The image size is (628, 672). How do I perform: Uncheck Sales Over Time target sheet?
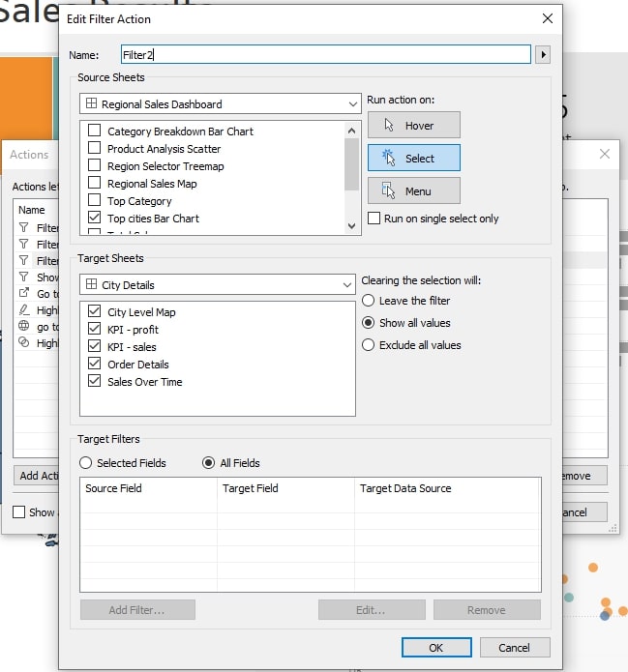point(95,381)
